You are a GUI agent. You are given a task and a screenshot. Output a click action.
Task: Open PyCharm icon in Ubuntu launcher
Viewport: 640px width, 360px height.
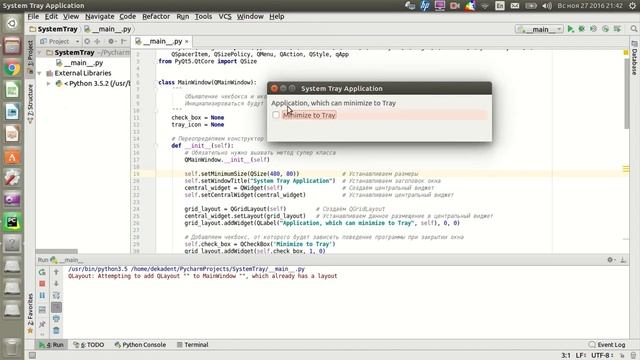[x=12, y=222]
